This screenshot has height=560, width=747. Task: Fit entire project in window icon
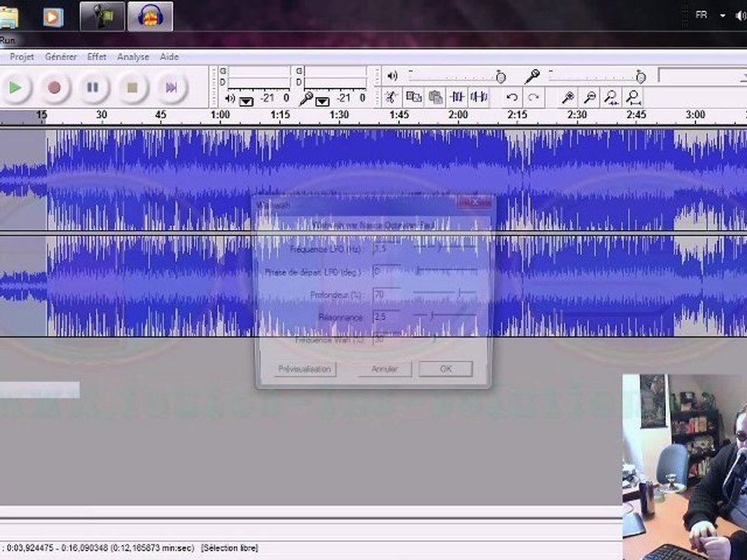[633, 98]
